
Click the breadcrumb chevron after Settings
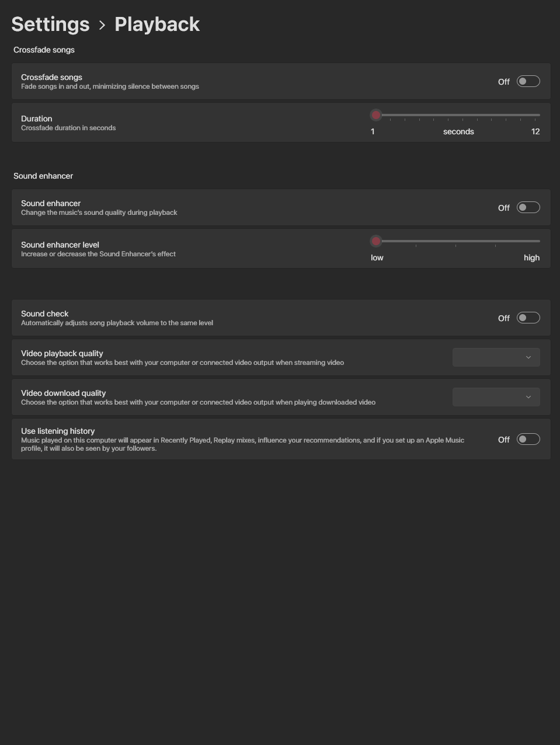click(x=102, y=25)
